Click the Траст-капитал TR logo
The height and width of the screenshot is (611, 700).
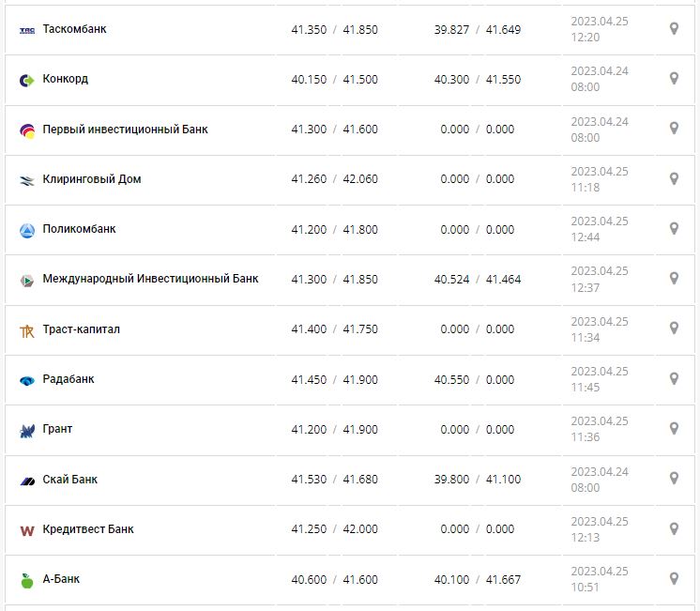pos(27,330)
